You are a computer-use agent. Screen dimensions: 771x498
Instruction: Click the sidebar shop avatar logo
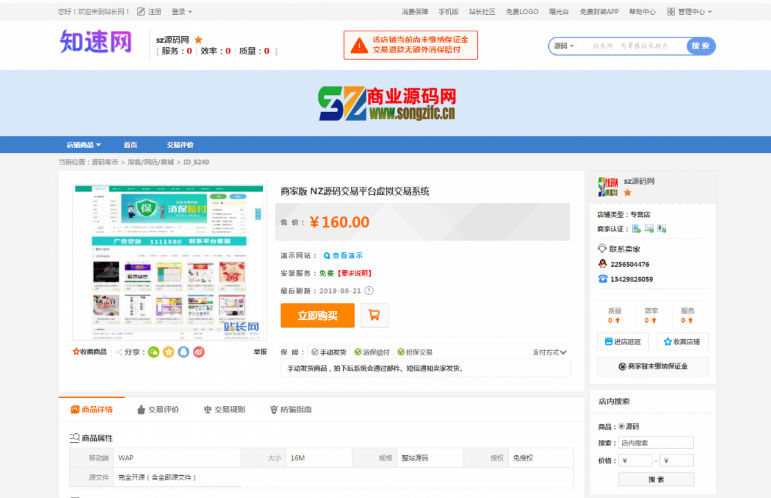point(608,187)
